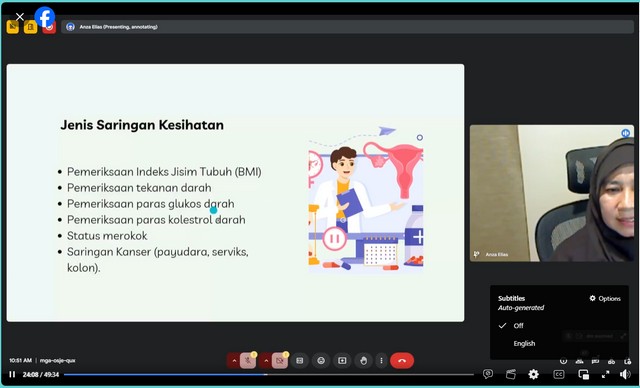Toggle fullscreen arrows icon

606,374
